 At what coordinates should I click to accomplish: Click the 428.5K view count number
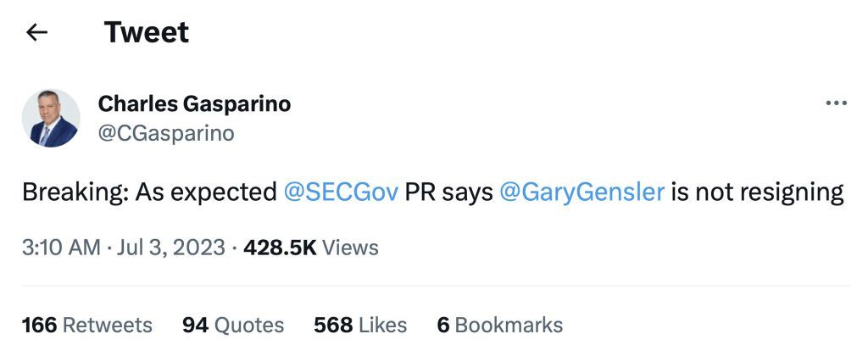pyautogui.click(x=279, y=248)
